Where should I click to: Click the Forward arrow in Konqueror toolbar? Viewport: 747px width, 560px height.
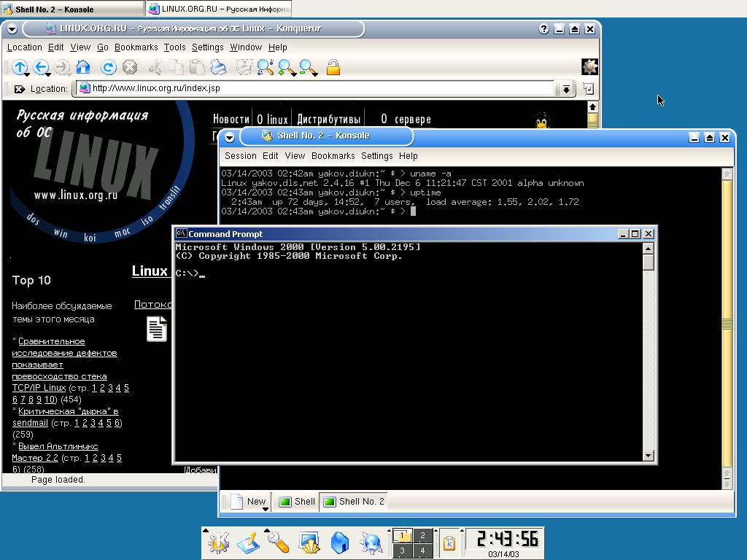coord(62,67)
